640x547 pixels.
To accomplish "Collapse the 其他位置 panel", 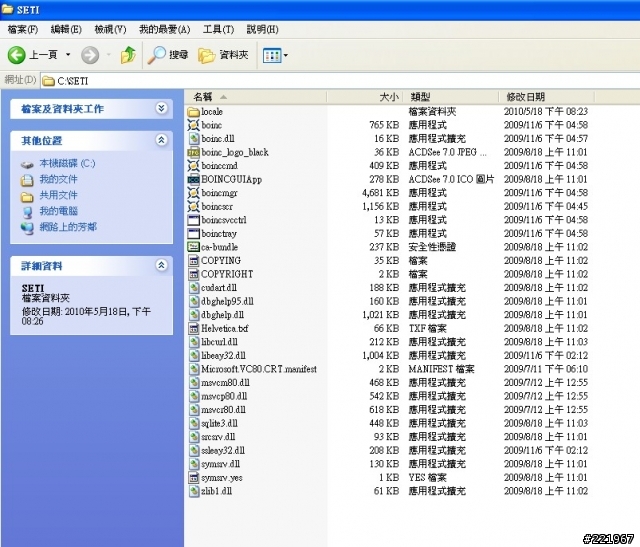I will click(x=162, y=140).
